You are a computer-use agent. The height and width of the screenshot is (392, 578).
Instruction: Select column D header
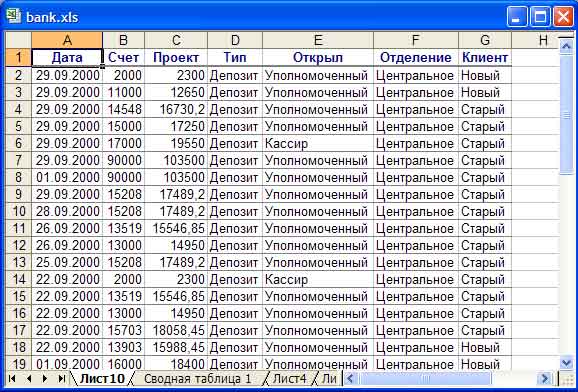[x=235, y=40]
